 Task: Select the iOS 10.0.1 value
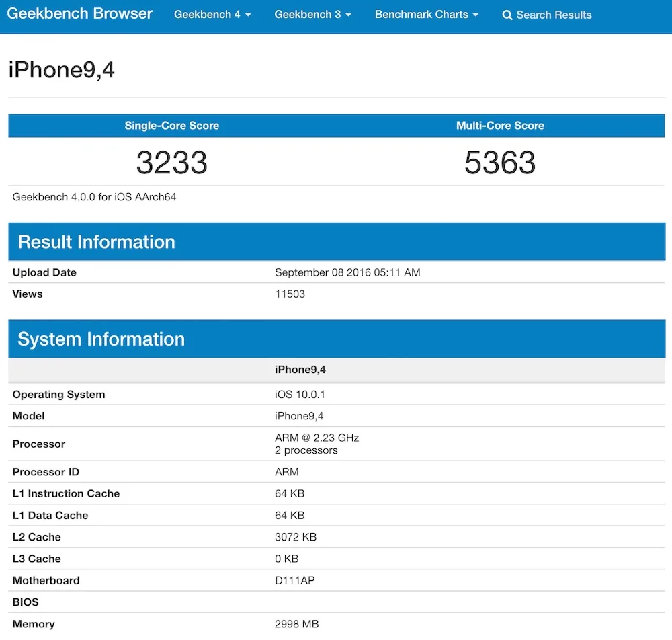click(x=300, y=395)
